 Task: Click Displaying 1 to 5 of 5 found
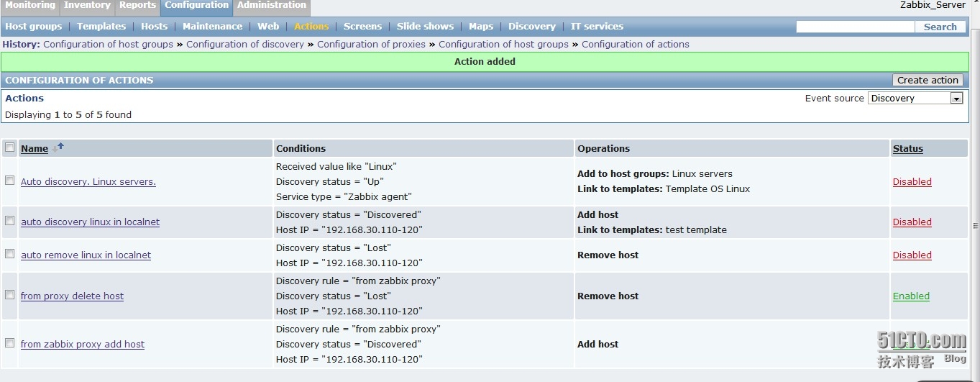coord(68,115)
